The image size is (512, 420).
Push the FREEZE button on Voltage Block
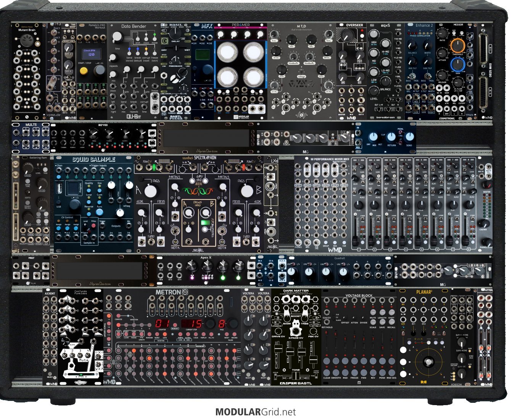pos(354,373)
